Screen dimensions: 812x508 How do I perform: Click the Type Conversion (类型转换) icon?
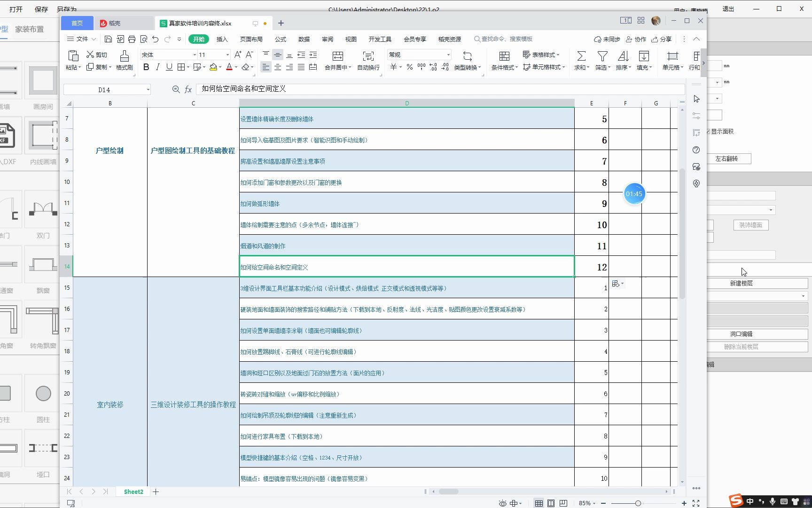click(467, 56)
